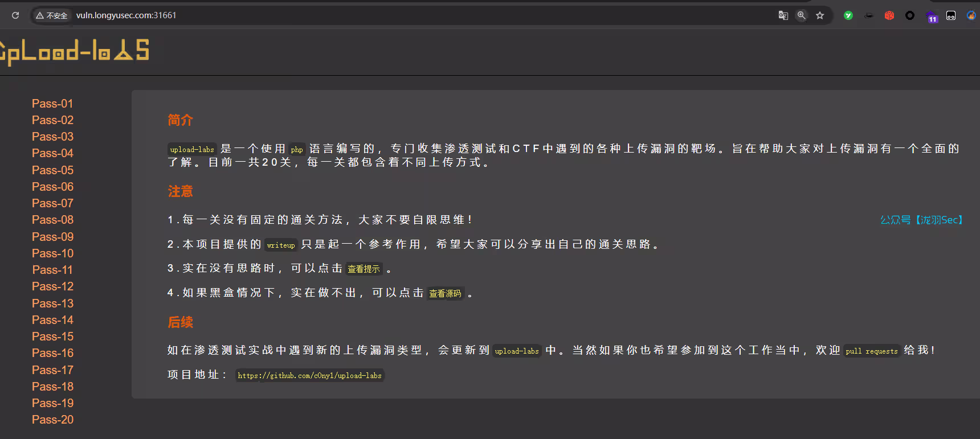Click the URL address bar field
Viewport: 980px width, 439px height.
399,15
